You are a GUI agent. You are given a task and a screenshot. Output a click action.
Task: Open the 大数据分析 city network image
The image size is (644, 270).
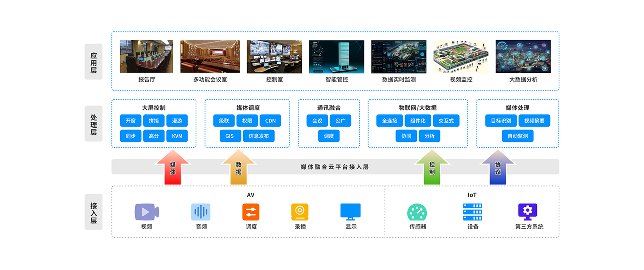pos(523,56)
